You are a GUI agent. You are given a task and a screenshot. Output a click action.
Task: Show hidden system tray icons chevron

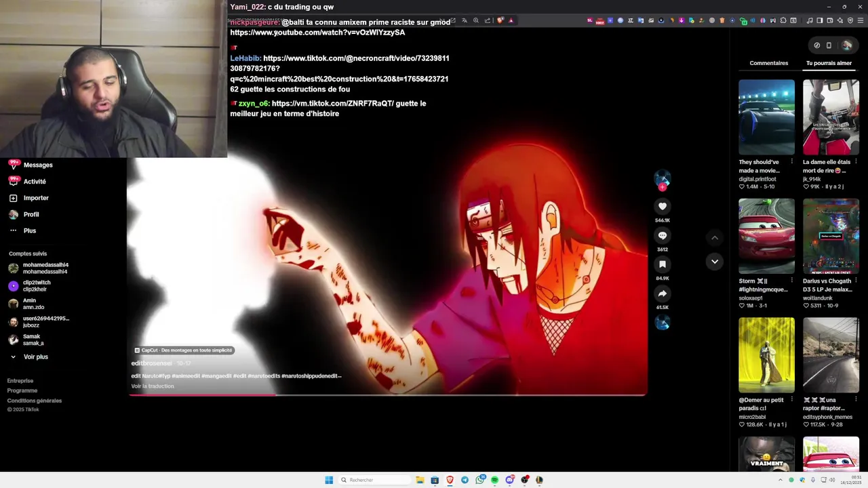(780, 480)
